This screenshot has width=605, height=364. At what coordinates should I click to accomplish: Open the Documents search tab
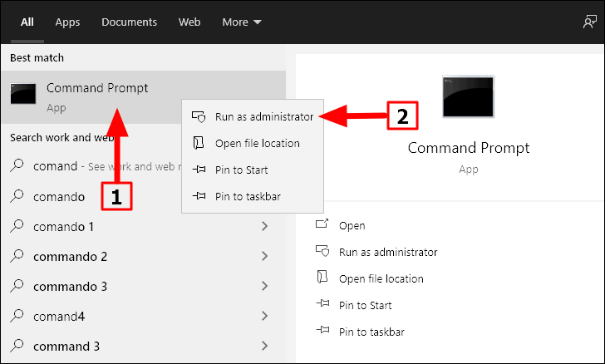[x=130, y=22]
